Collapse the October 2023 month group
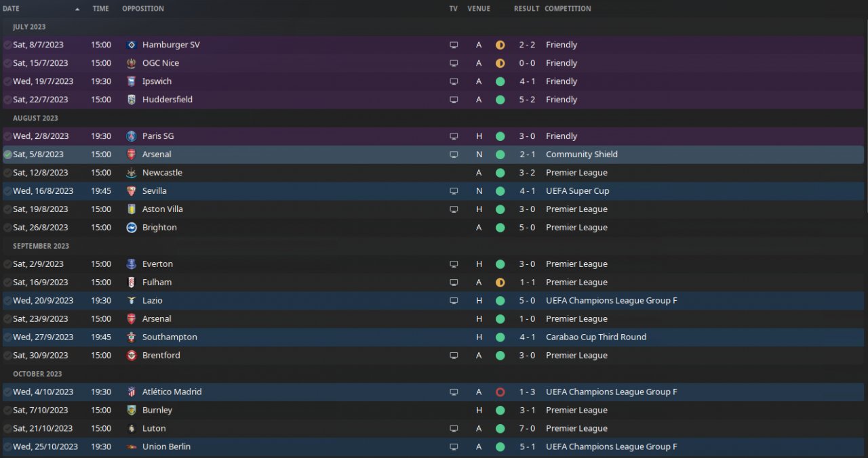 [x=37, y=374]
